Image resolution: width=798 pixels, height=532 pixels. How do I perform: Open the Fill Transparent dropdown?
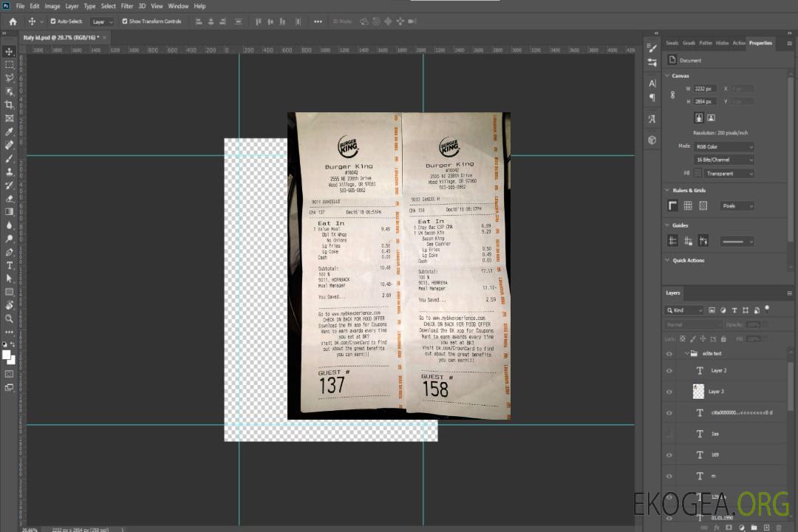point(729,174)
